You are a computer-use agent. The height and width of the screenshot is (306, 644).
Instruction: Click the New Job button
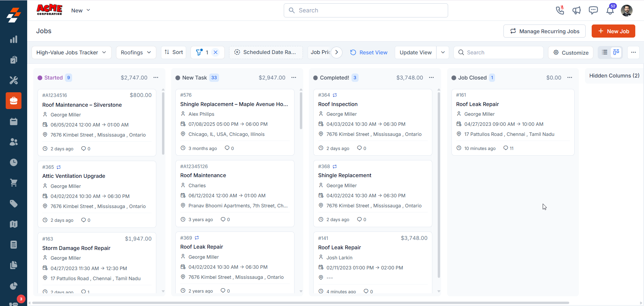613,31
